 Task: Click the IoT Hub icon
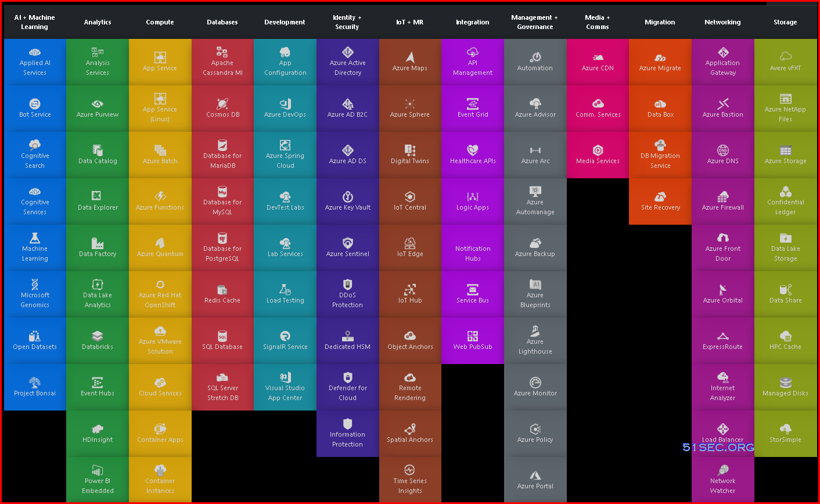pos(410,290)
